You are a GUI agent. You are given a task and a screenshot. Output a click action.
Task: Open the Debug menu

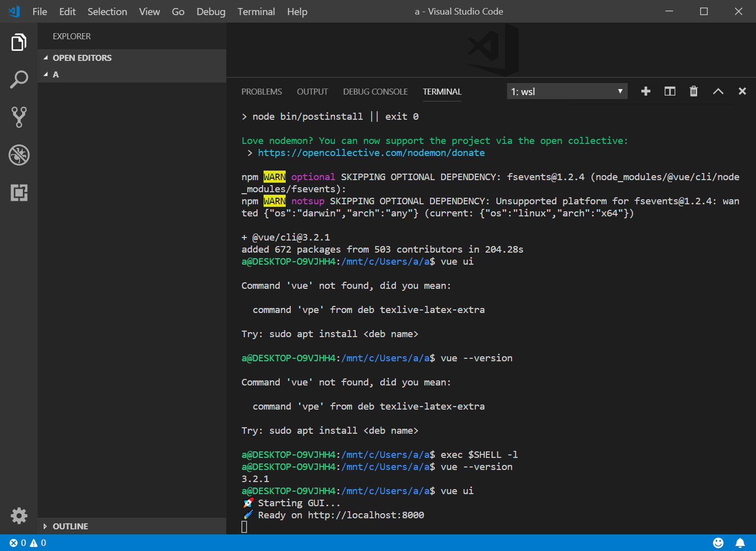tap(211, 12)
